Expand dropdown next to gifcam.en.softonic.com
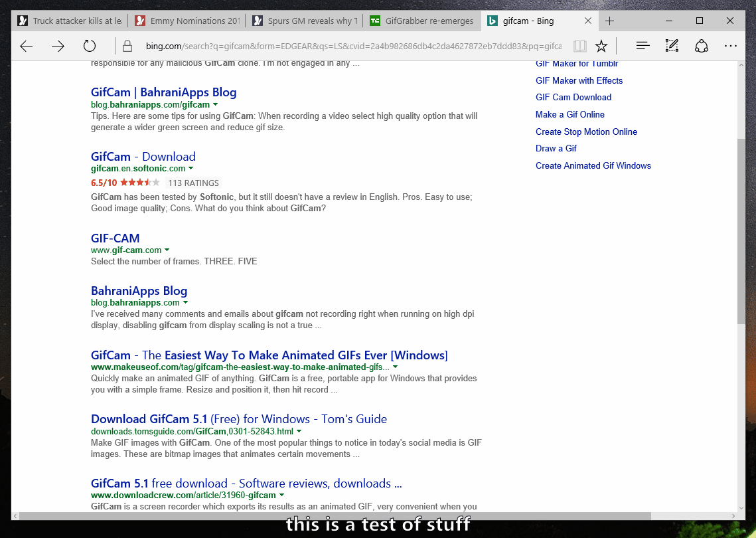This screenshot has width=756, height=538. pyautogui.click(x=191, y=169)
